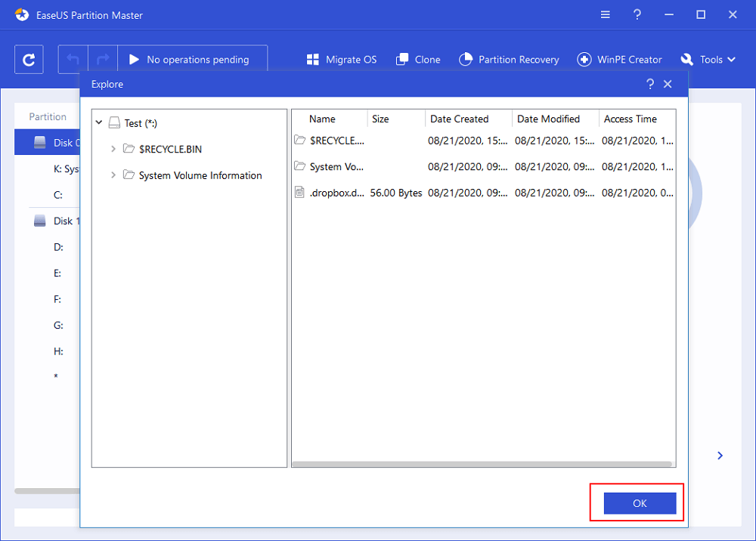Select the G: partition row
Screen dimensions: 756x541
coord(47,325)
